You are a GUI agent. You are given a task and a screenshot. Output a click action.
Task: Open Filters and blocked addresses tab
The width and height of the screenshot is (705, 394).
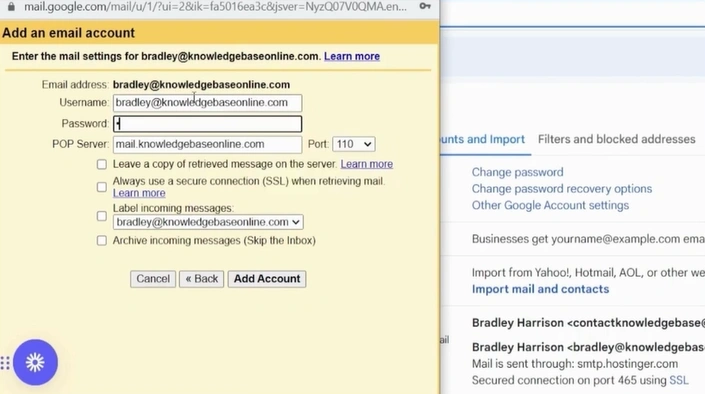point(616,139)
